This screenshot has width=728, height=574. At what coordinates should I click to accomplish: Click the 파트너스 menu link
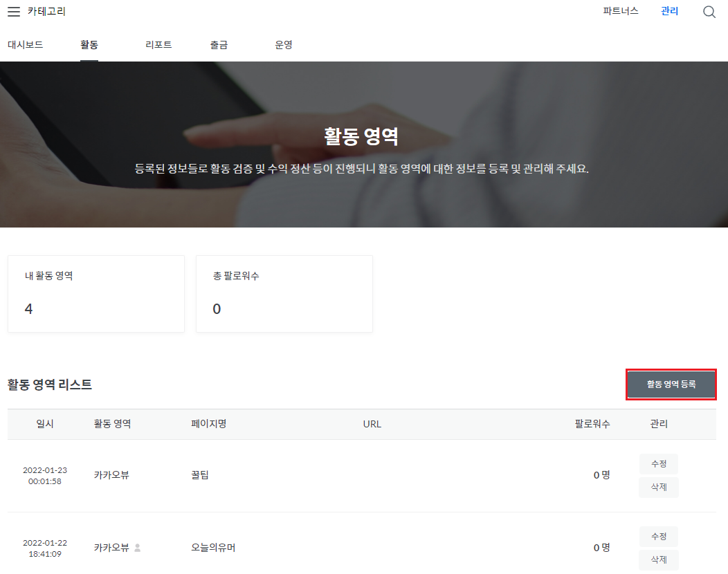point(620,11)
